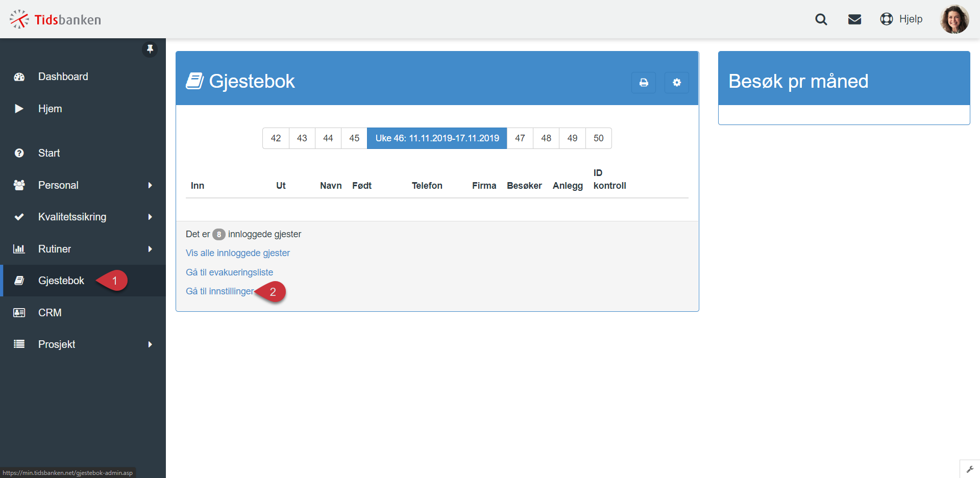Click the Firma column header
This screenshot has width=980, height=478.
pyautogui.click(x=484, y=186)
